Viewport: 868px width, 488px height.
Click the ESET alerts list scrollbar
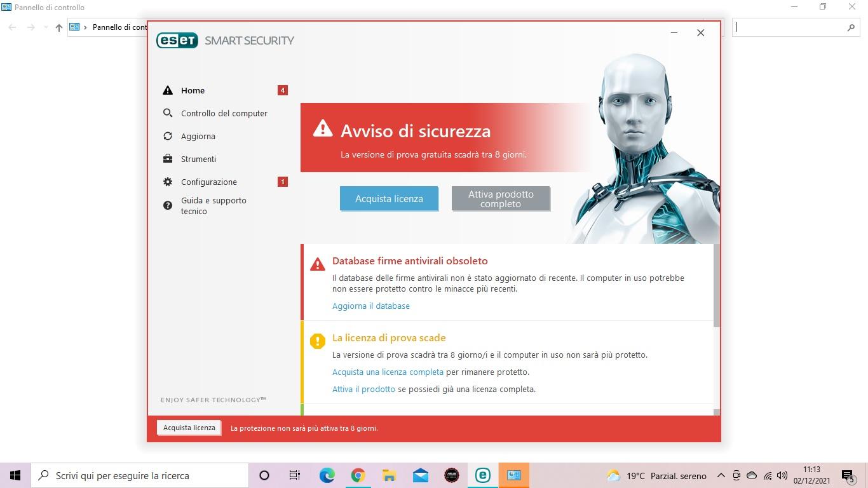coord(717,286)
